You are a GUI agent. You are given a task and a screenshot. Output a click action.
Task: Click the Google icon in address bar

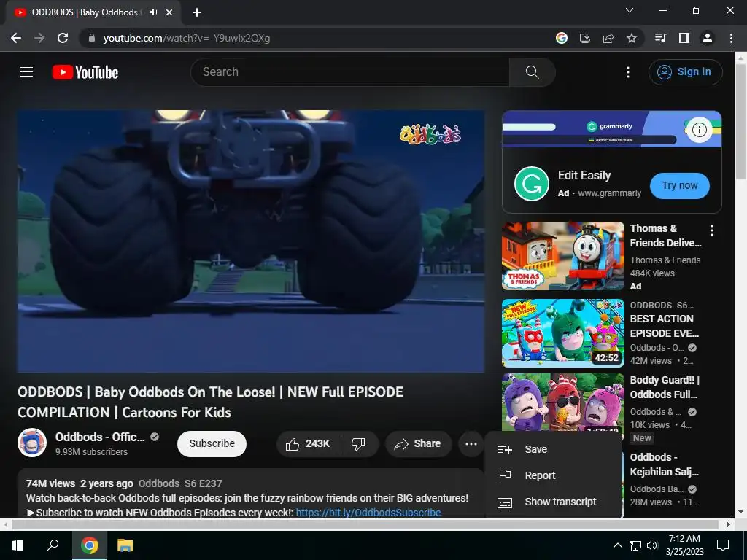[x=562, y=38]
